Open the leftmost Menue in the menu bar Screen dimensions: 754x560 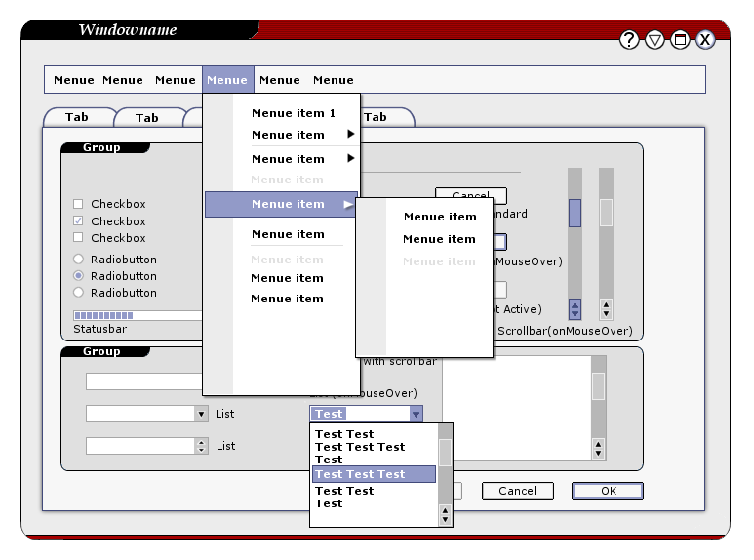click(x=74, y=80)
